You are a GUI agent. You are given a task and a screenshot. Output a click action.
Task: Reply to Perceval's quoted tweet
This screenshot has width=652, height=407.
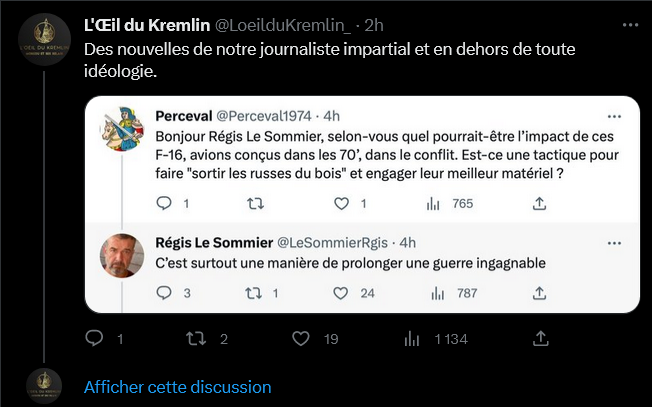[167, 203]
